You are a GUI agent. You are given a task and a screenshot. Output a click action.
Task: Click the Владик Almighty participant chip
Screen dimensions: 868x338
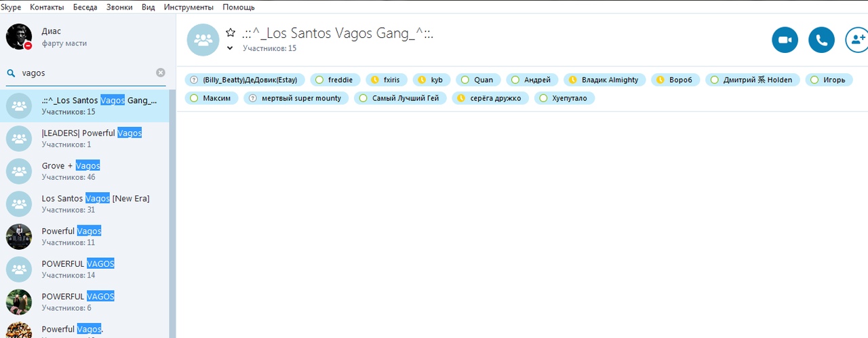(605, 80)
